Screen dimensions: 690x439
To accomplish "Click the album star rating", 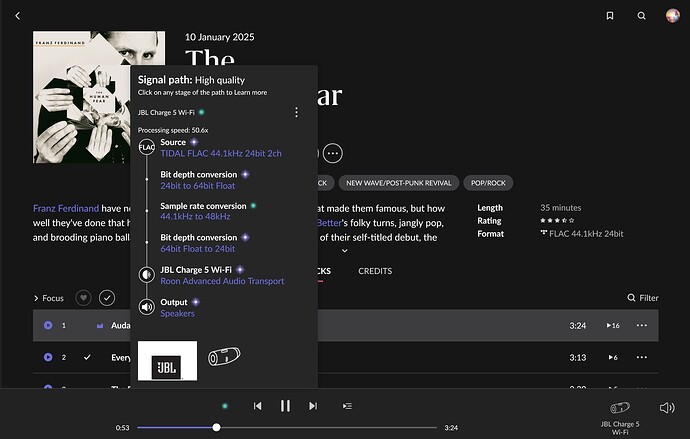I will click(x=557, y=220).
